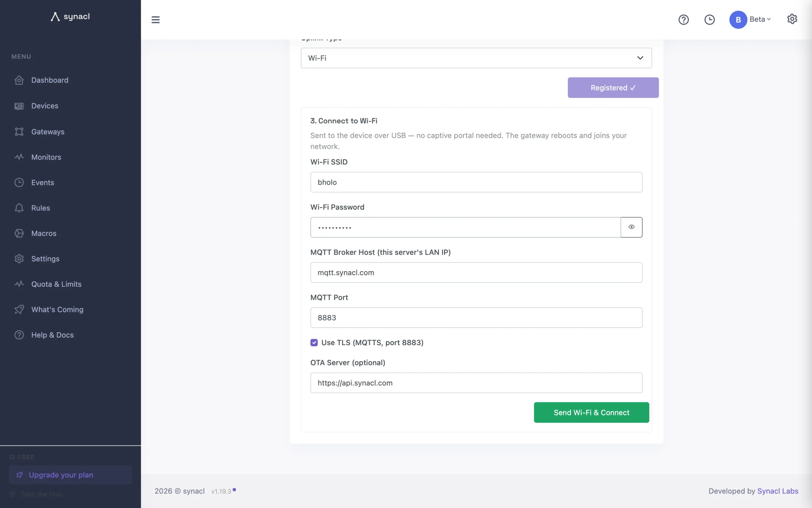The width and height of the screenshot is (812, 508).
Task: Select the Monitors menu item
Action: (x=46, y=157)
